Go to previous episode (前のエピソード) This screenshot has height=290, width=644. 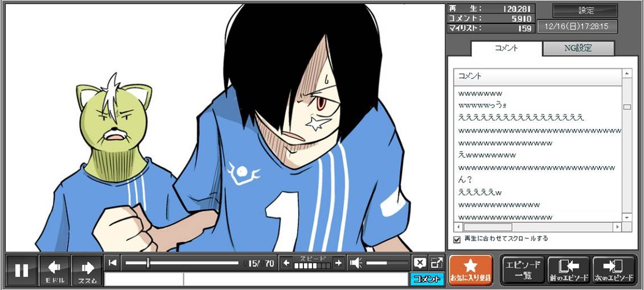pos(568,270)
